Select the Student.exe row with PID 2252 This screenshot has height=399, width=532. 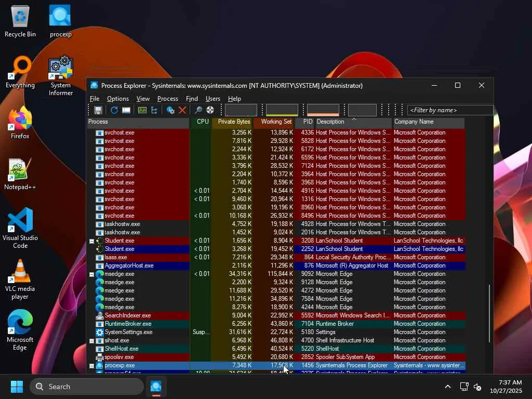(x=276, y=249)
